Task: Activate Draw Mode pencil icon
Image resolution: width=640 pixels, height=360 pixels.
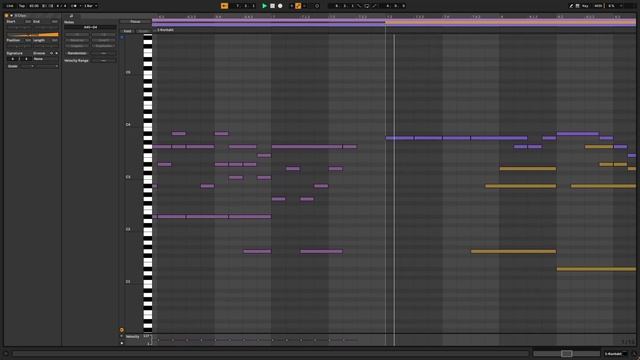Action: click(x=571, y=6)
